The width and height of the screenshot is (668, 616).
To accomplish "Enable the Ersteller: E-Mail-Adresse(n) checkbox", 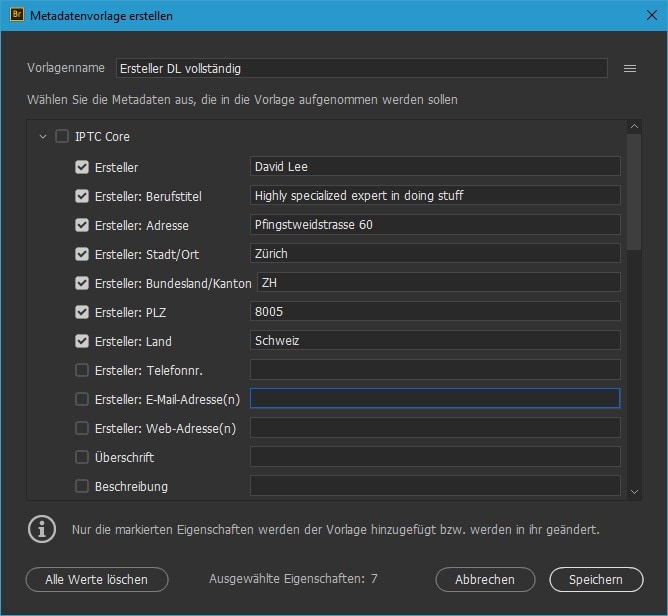I will [82, 399].
